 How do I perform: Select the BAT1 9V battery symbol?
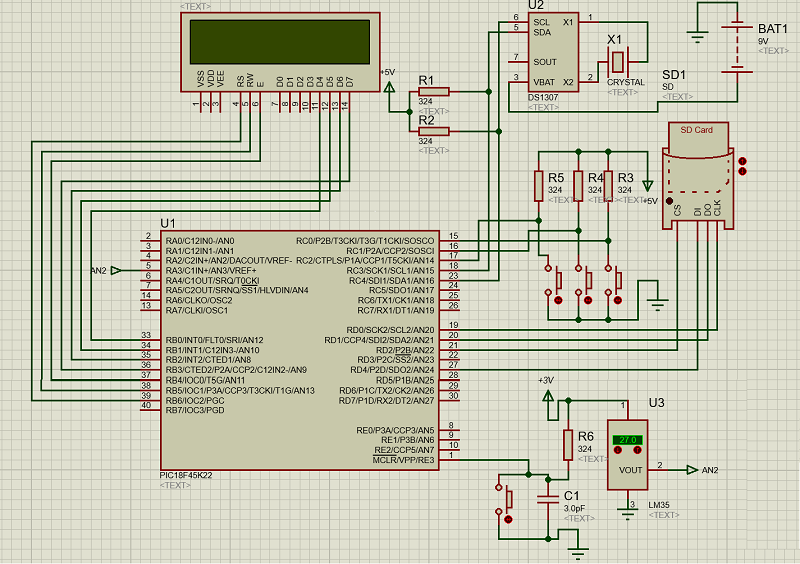click(738, 48)
